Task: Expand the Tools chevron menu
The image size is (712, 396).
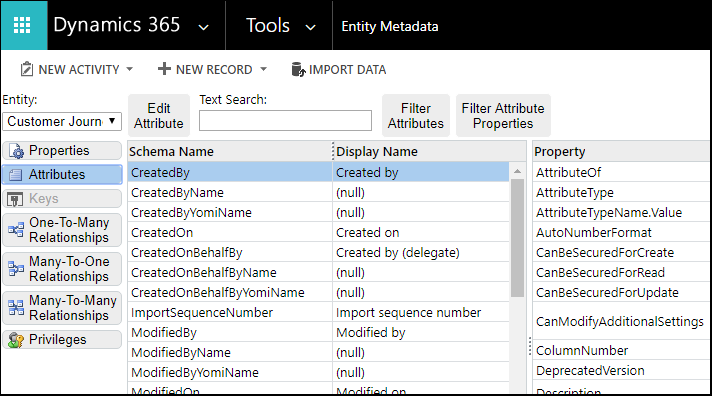Action: tap(311, 27)
